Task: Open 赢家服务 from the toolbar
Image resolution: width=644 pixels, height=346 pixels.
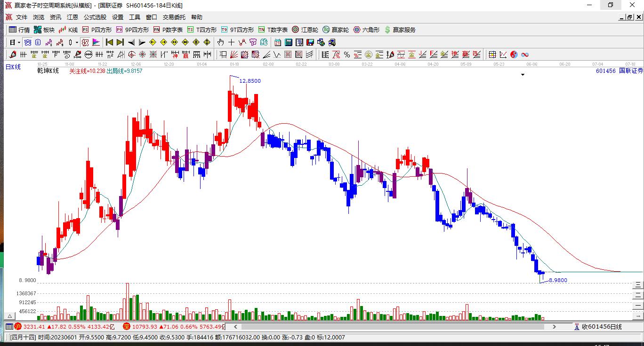Action: 400,30
